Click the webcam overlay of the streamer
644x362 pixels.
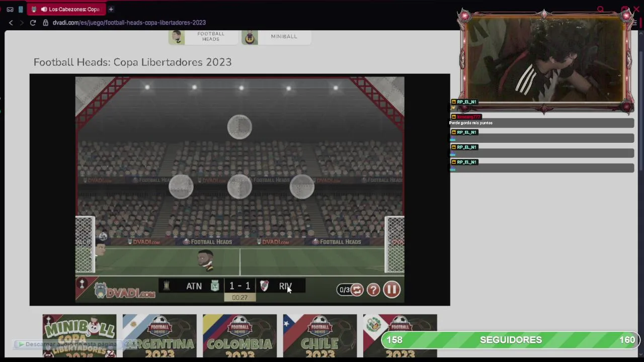click(544, 59)
